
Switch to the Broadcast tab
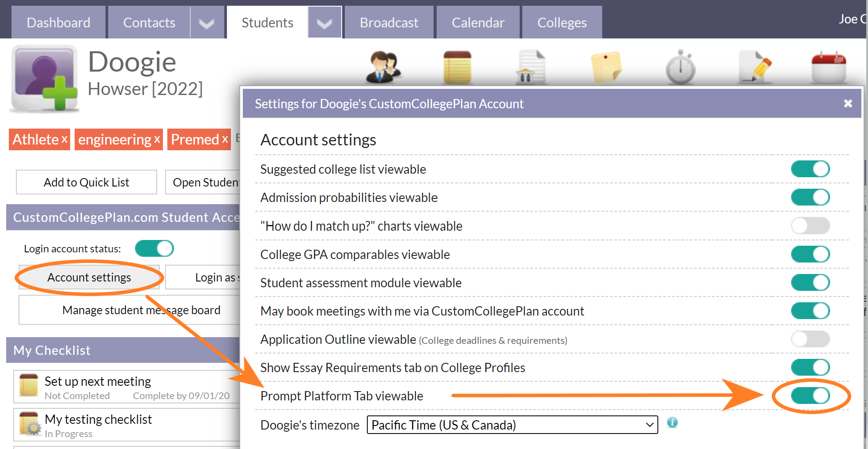(x=389, y=22)
